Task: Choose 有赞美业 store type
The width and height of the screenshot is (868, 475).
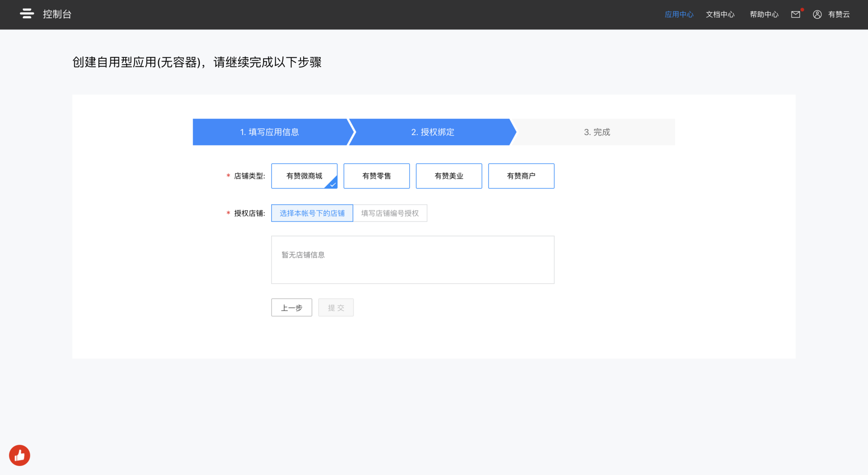Action: coord(449,176)
